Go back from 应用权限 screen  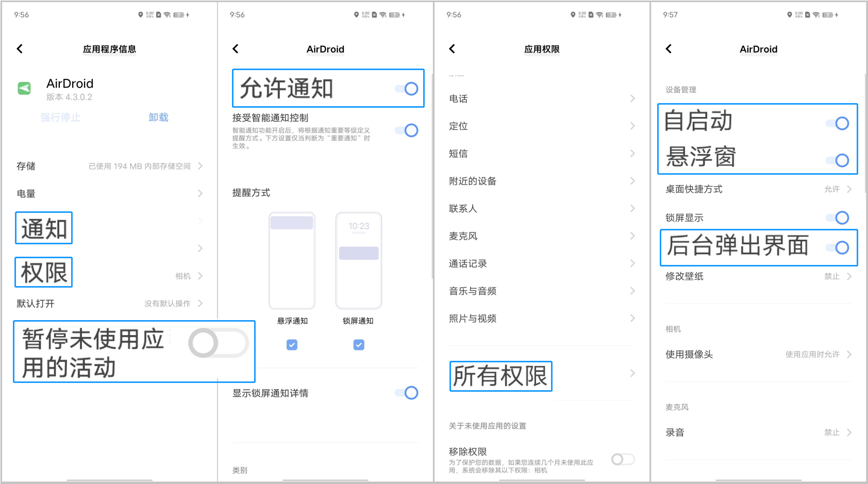452,49
